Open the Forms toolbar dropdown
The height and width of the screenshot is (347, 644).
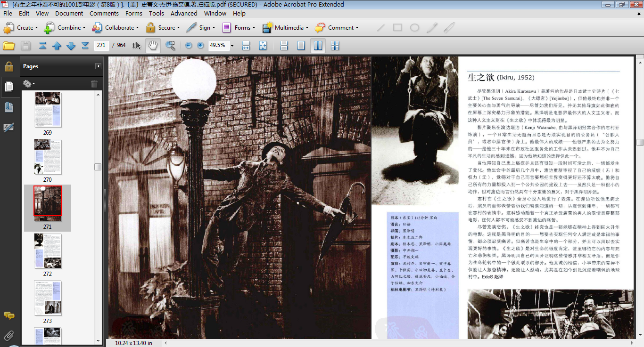coord(239,28)
